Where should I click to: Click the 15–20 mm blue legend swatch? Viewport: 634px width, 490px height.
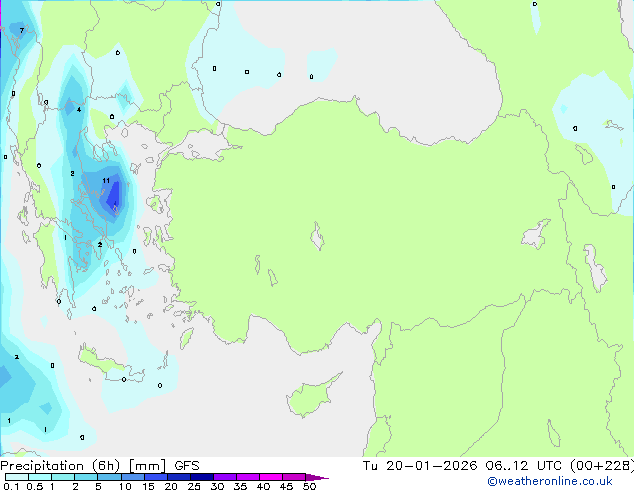point(156,477)
